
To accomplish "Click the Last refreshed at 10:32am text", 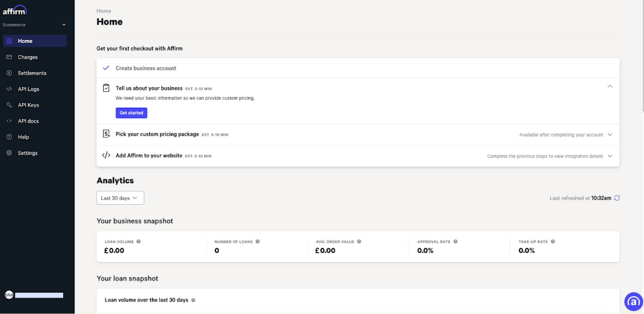I will click(580, 198).
